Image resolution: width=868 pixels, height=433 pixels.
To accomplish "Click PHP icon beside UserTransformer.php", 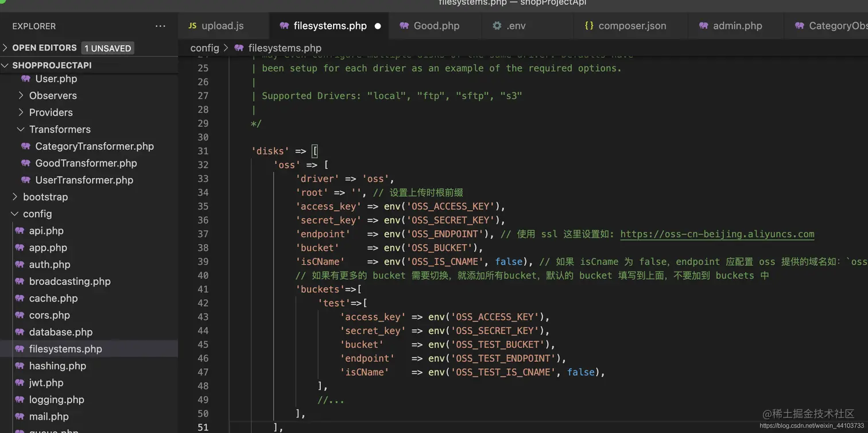I will (26, 180).
